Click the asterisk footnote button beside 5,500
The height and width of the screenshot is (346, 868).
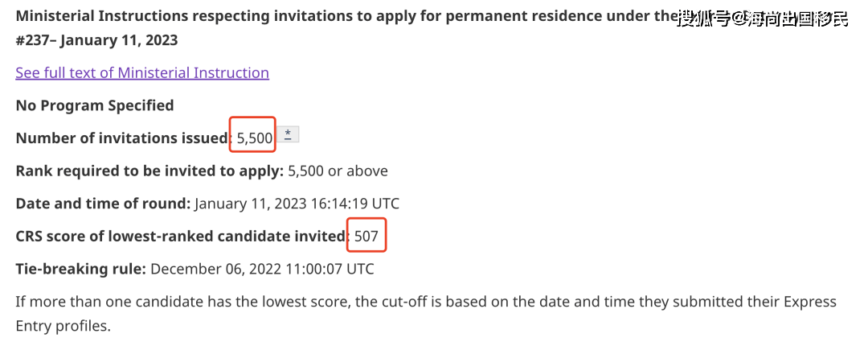coord(288,134)
